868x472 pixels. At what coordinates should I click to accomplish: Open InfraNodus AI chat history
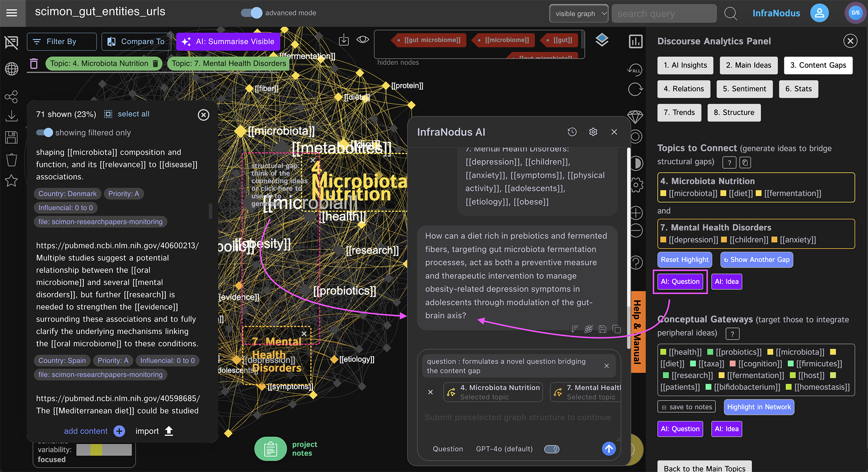click(572, 132)
